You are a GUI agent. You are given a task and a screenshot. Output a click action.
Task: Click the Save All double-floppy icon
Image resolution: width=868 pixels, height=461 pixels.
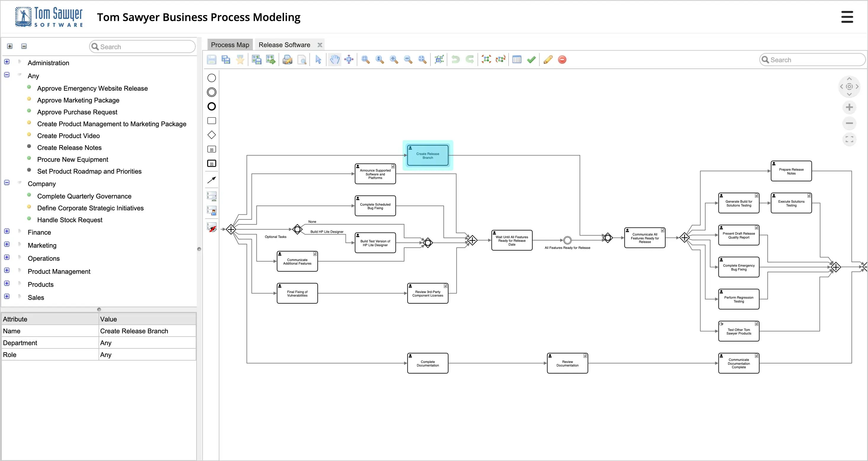226,60
